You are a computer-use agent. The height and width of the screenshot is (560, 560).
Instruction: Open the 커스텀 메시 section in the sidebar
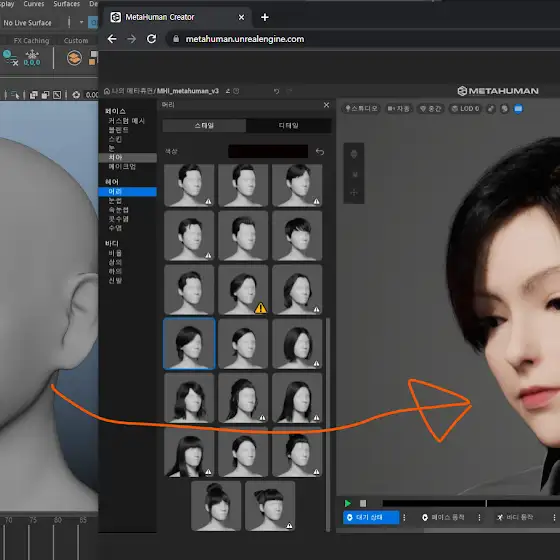tap(126, 121)
